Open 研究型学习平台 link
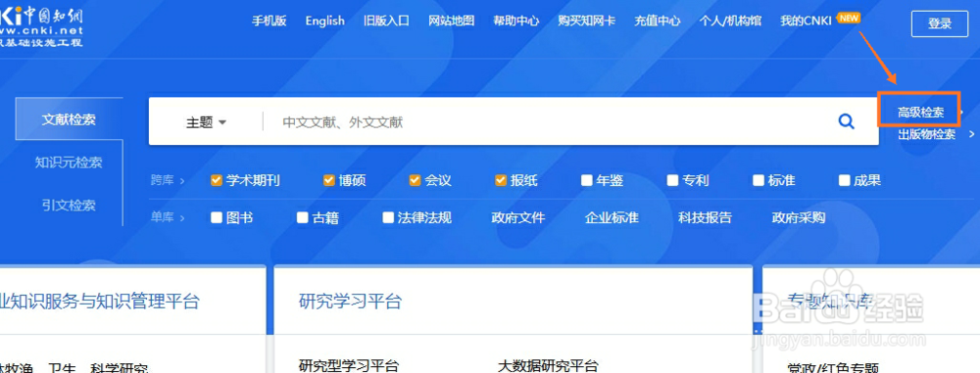The image size is (980, 373). [x=349, y=365]
